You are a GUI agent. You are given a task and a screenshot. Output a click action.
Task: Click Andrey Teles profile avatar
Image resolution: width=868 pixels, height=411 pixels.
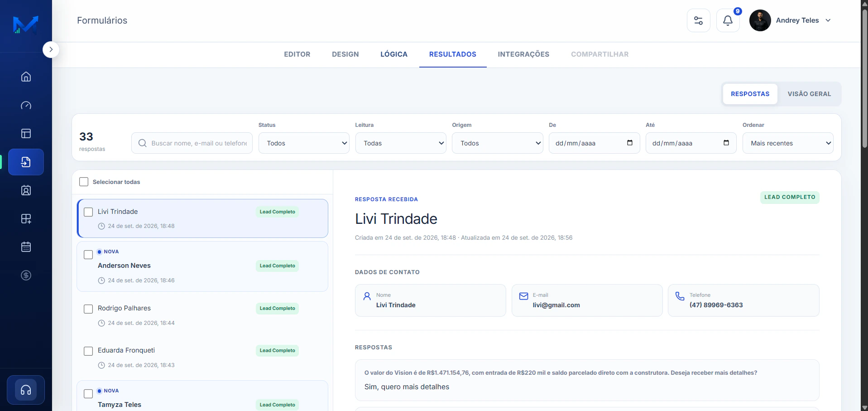[760, 20]
